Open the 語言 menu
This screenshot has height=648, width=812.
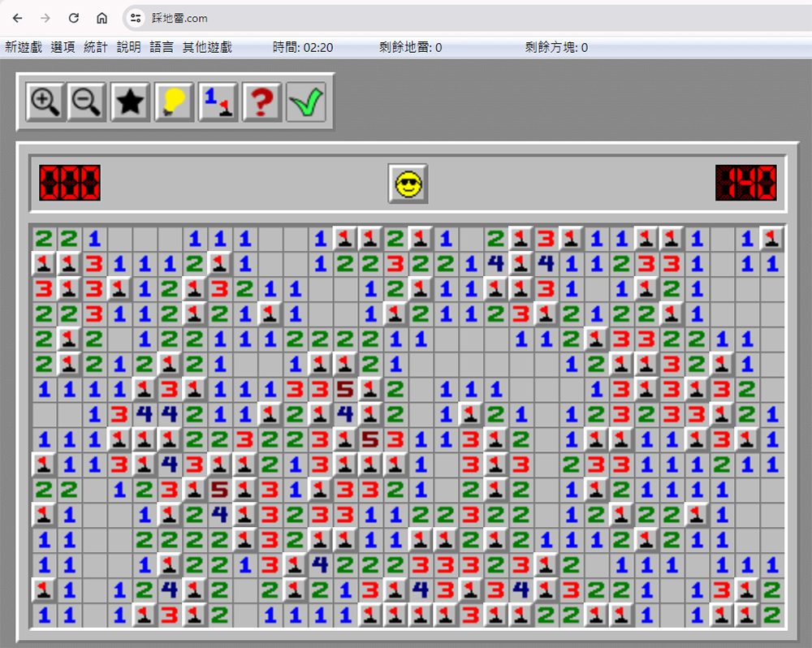[162, 47]
